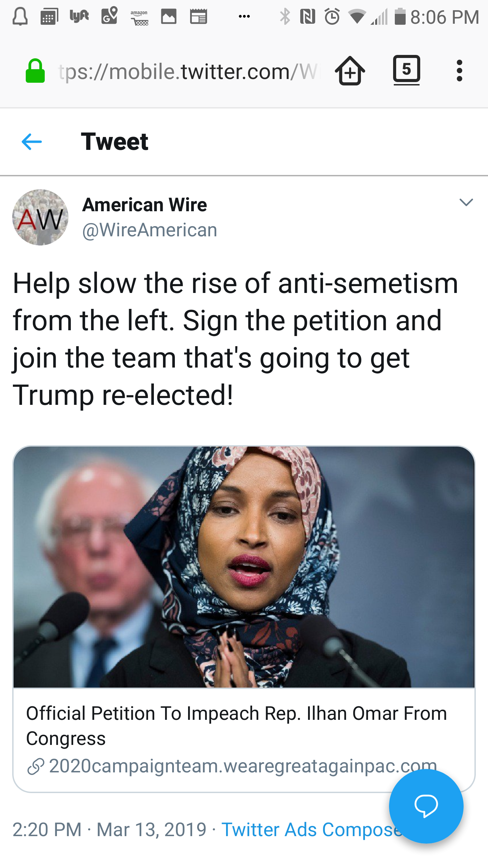The width and height of the screenshot is (488, 868).
Task: Follow the 2020campaignteam.wearegreatagainpac.com link
Action: click(x=243, y=766)
